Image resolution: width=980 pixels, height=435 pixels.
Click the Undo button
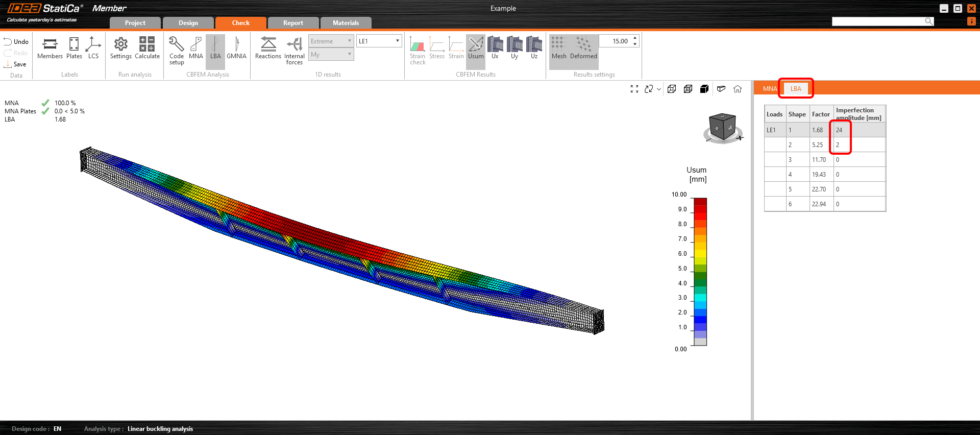click(16, 42)
